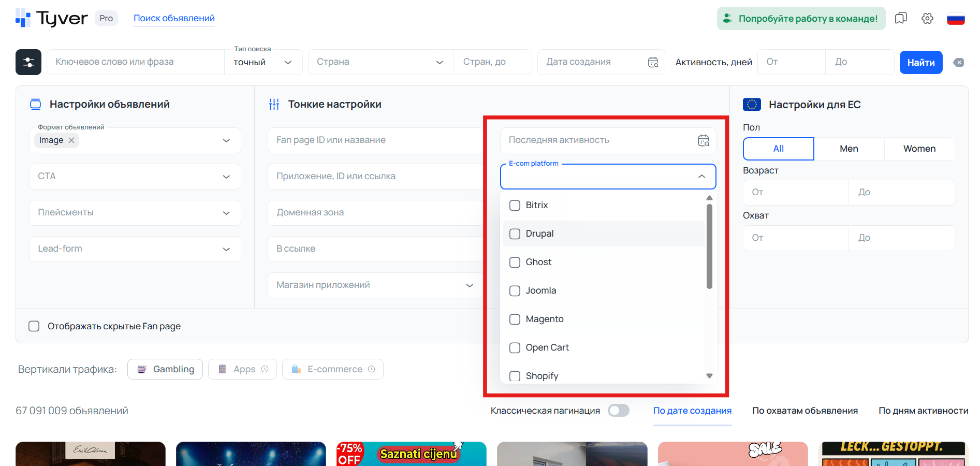The width and height of the screenshot is (980, 466).
Task: Select the Women gender tab
Action: coord(919,149)
